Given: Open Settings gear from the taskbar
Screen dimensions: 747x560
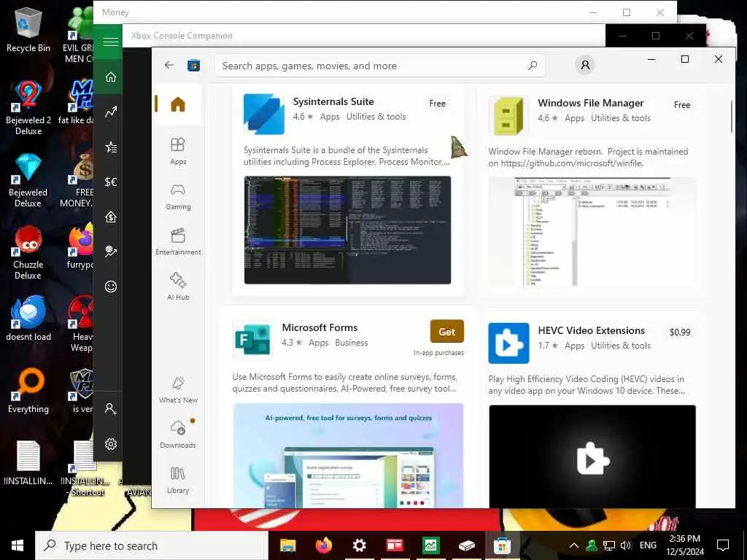Looking at the screenshot, I should (x=359, y=545).
